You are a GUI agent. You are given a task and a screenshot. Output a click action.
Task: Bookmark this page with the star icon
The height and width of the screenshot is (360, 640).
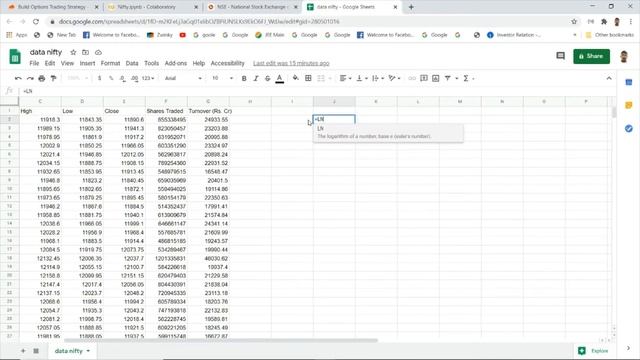point(574,22)
